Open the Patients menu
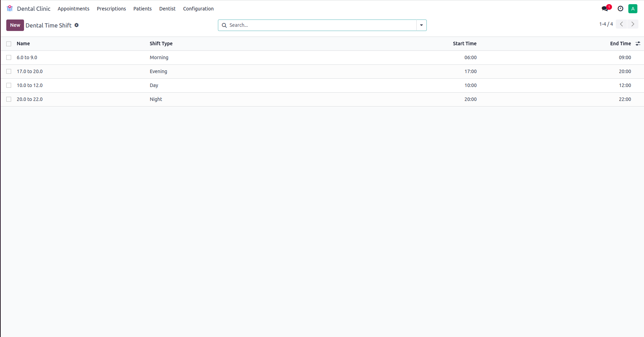The height and width of the screenshot is (337, 644). click(x=142, y=9)
